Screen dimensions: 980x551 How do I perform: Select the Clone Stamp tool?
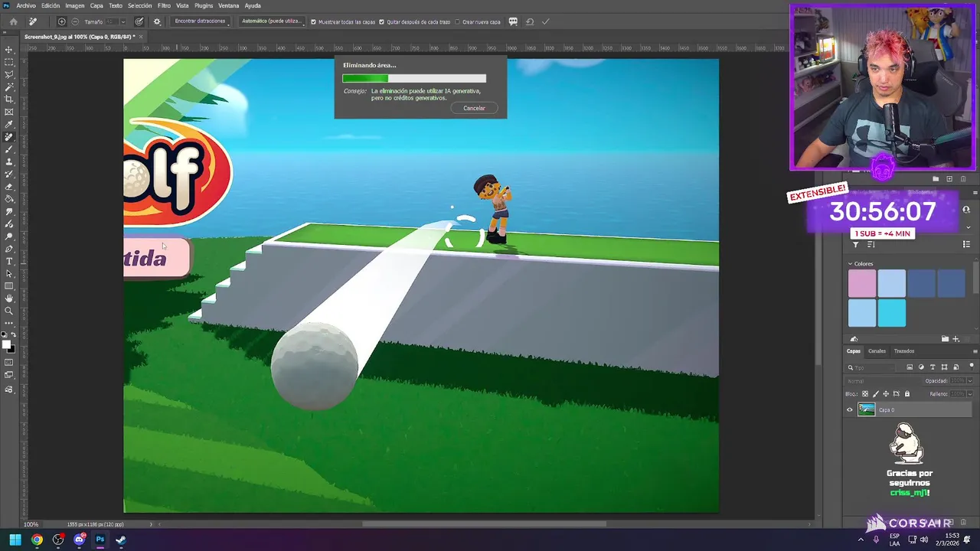[9, 161]
